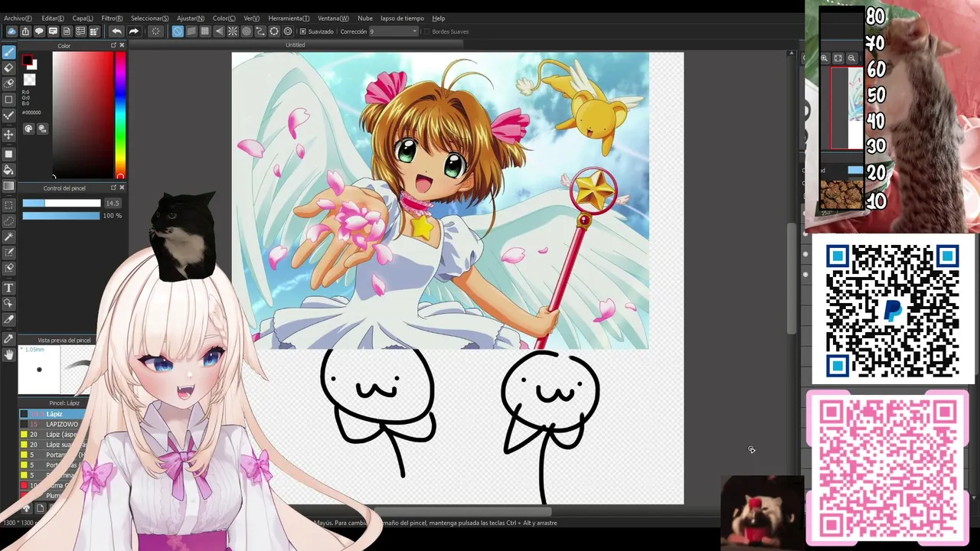The image size is (980, 551).
Task: Undock the Color panel
Action: (x=113, y=46)
